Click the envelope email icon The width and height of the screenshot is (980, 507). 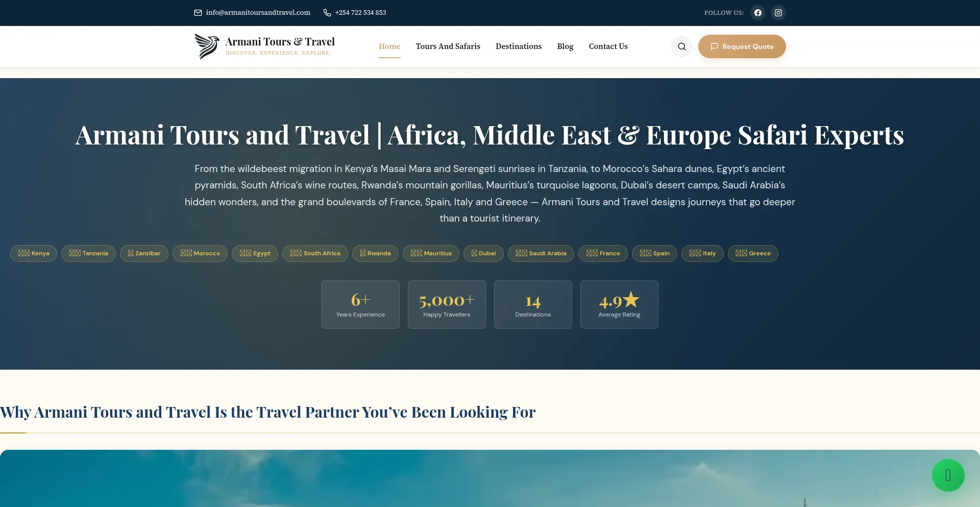(x=198, y=13)
